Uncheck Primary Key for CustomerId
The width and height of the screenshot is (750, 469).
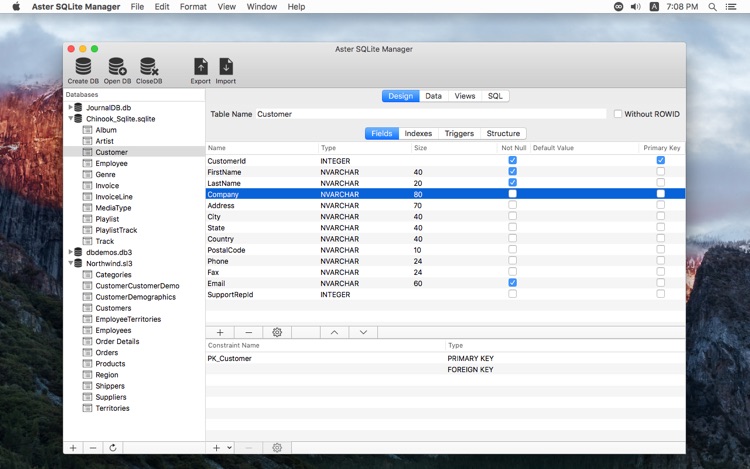tap(660, 160)
